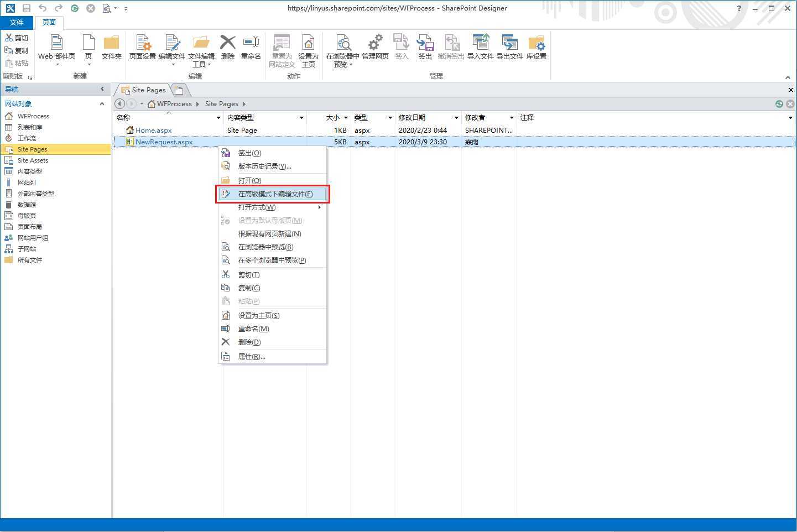Choose 打开(O) in context menu
Image resolution: width=797 pixels, height=532 pixels.
(272, 181)
